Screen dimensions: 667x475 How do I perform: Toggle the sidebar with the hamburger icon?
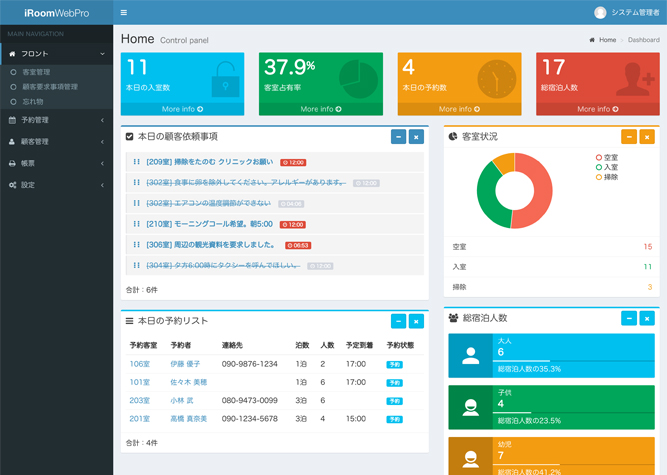(124, 12)
